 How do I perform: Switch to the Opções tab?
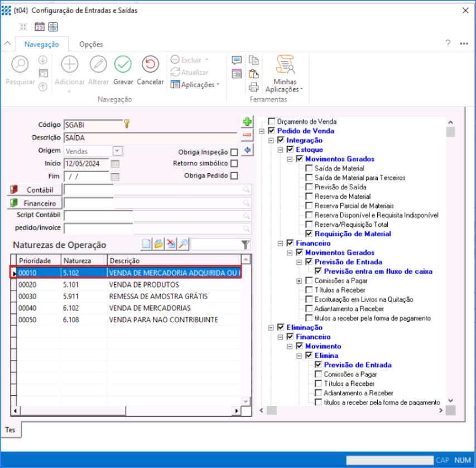(x=91, y=44)
